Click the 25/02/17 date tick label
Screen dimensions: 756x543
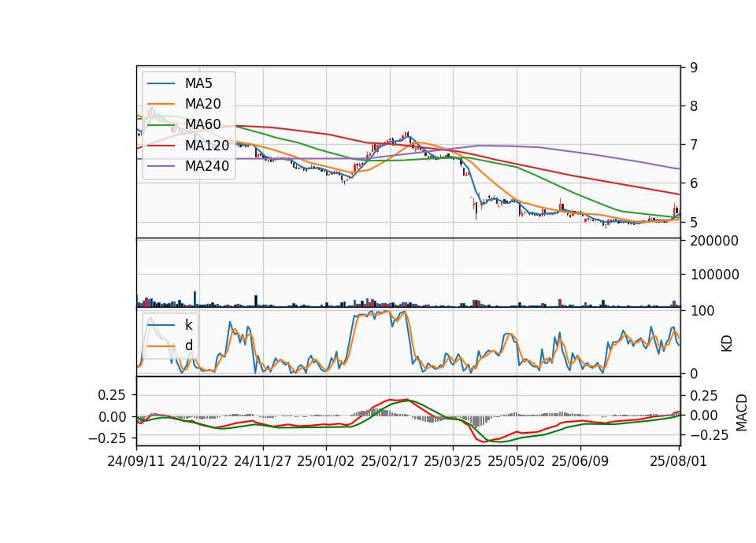tap(390, 461)
